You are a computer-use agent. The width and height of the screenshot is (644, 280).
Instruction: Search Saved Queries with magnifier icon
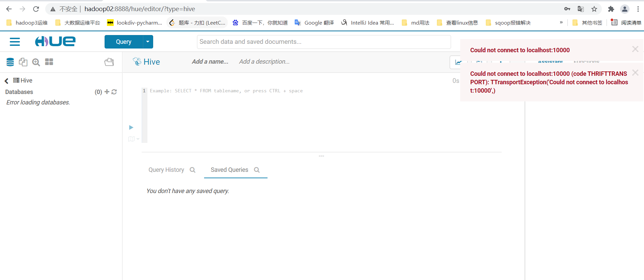[257, 170]
